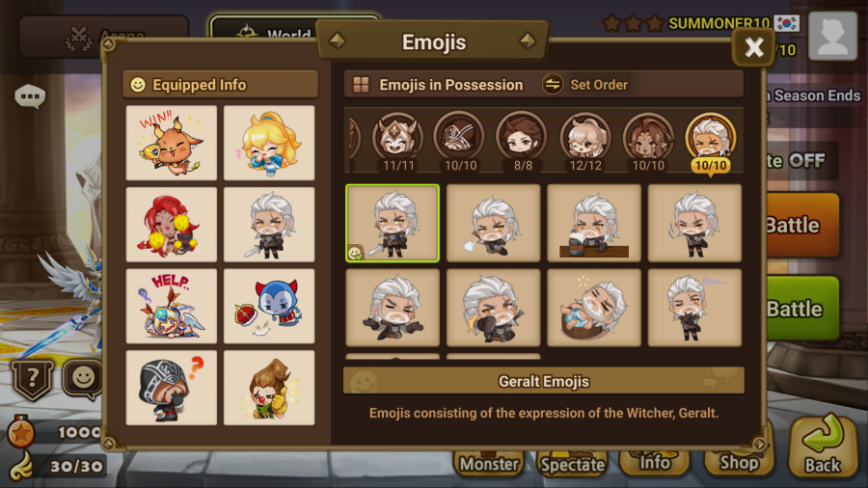Select the 10/10 hooded character emoji set
Image resolution: width=868 pixels, height=488 pixels.
460,140
